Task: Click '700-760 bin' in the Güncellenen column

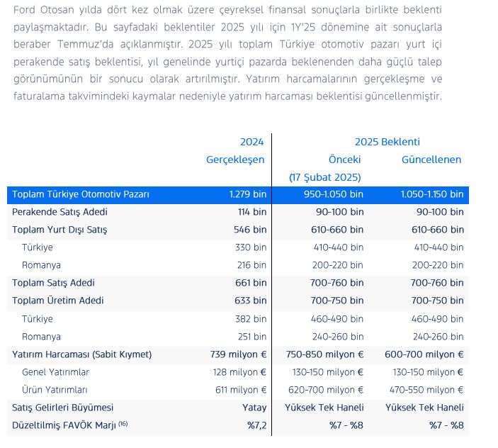Action: coord(437,283)
